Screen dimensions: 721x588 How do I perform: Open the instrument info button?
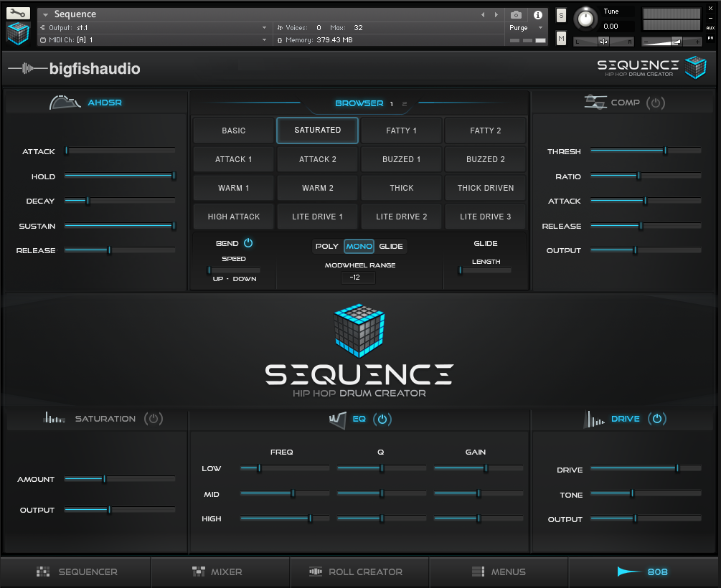click(x=537, y=15)
